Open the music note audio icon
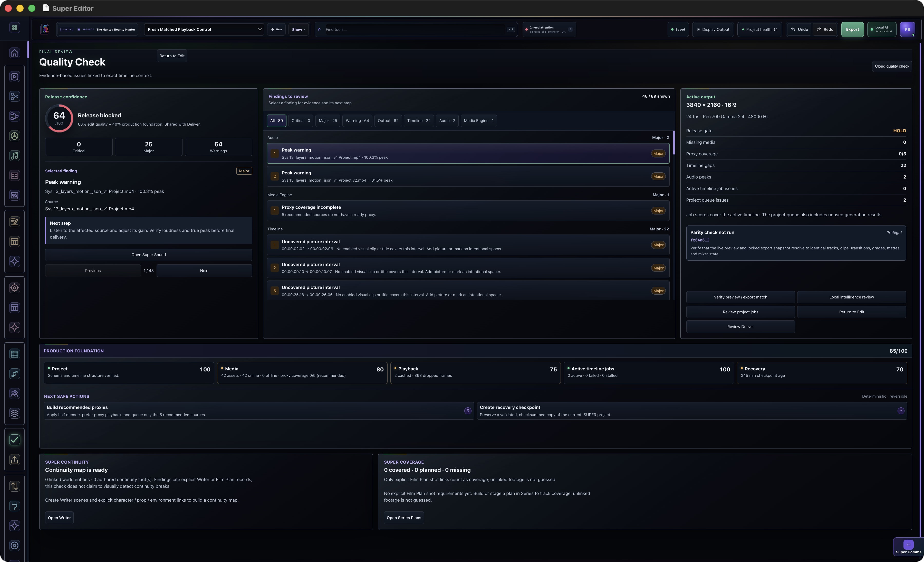This screenshot has width=924, height=562. (x=14, y=156)
